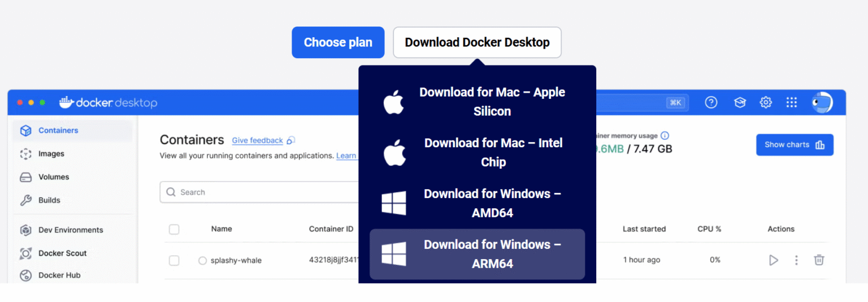This screenshot has width=868, height=302.
Task: Click the Volumes drive icon
Action: point(25,177)
